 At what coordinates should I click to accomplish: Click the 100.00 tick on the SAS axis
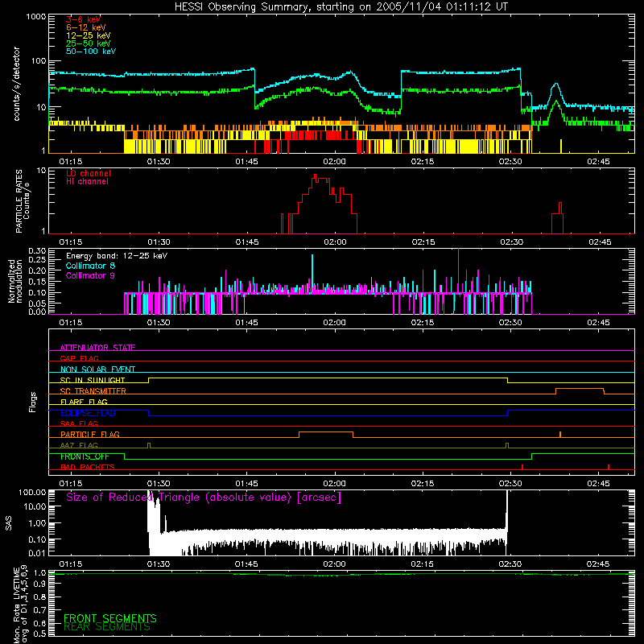coord(32,492)
